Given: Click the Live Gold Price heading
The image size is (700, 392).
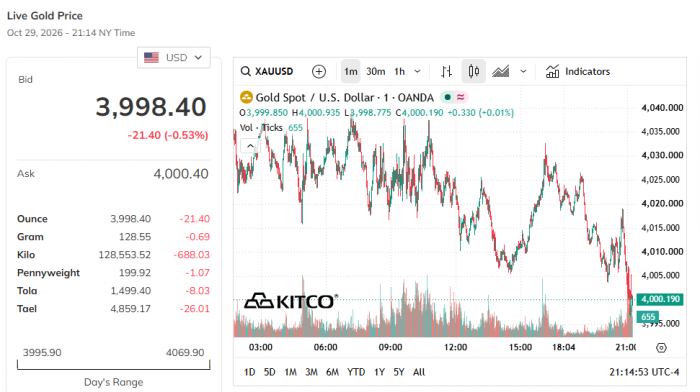Looking at the screenshot, I should point(45,16).
